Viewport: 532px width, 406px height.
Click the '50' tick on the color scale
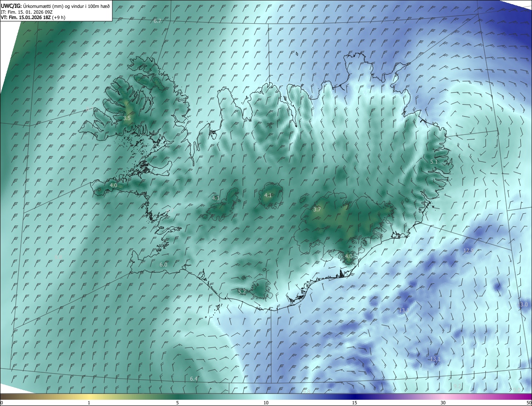(529, 403)
